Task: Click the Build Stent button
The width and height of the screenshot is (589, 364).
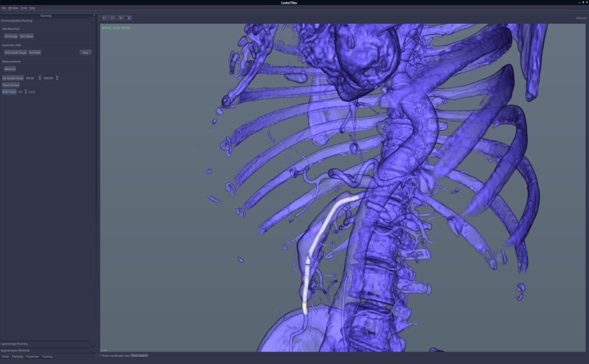Action: coord(9,92)
